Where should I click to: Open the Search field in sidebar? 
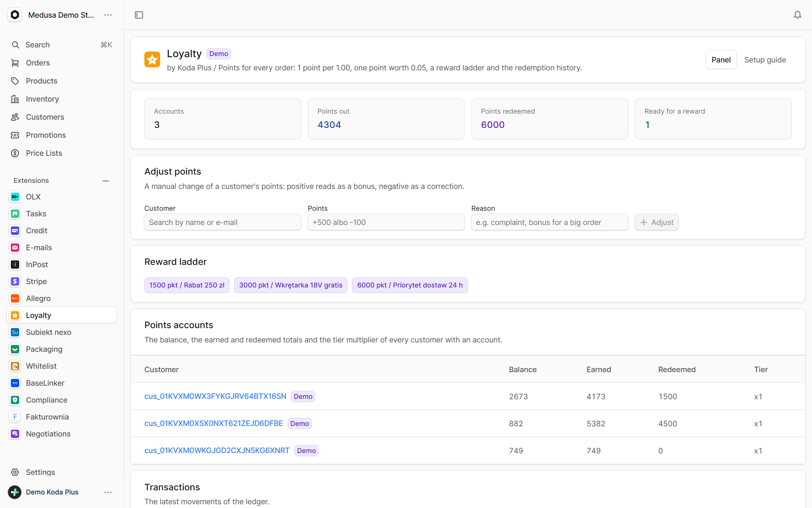[62, 45]
